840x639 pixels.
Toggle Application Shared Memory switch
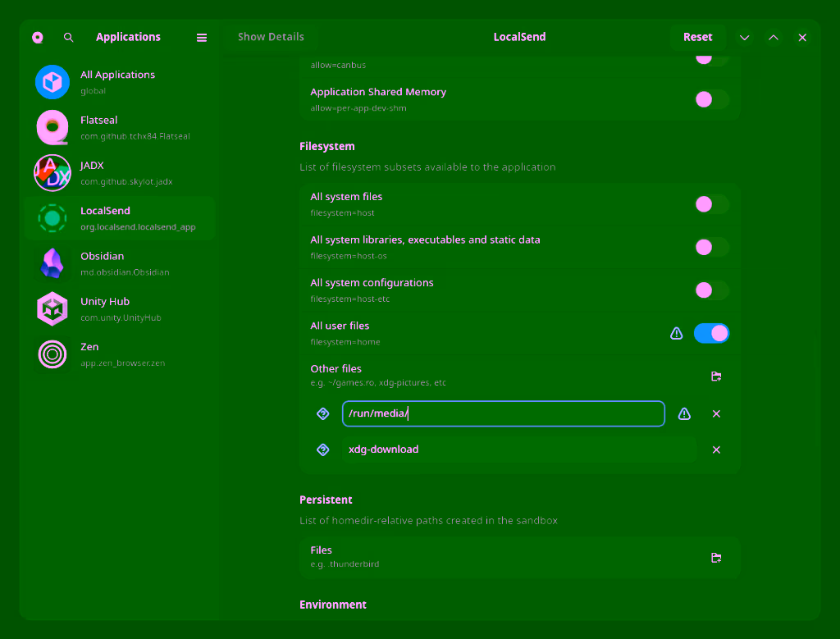point(711,99)
